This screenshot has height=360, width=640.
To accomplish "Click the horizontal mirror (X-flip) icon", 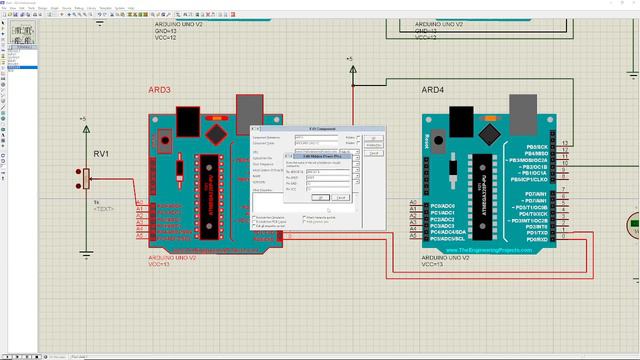I will point(3,173).
